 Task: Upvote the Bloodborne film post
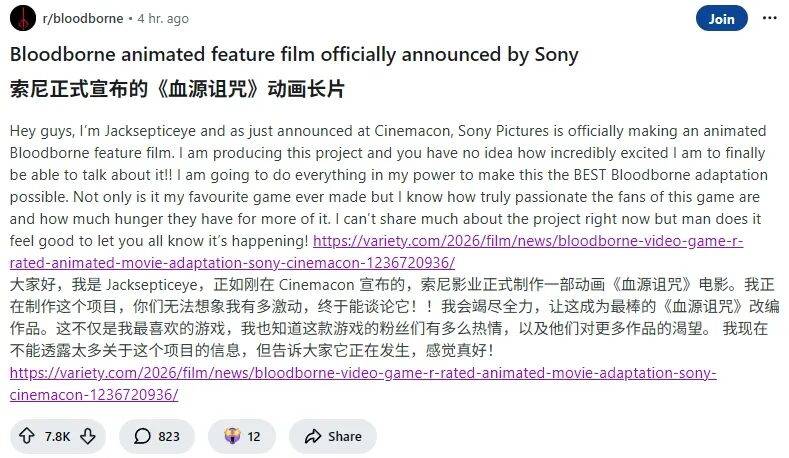[x=27, y=436]
